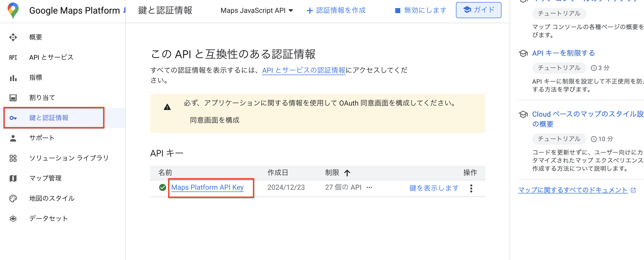Toggle the 制限 column sort order
The height and width of the screenshot is (260, 644).
coord(347,173)
